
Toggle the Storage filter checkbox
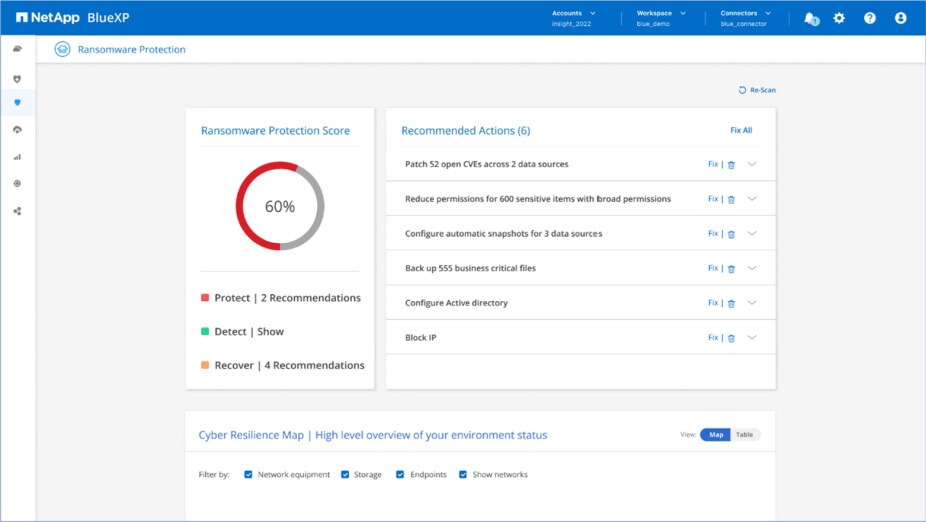[345, 474]
